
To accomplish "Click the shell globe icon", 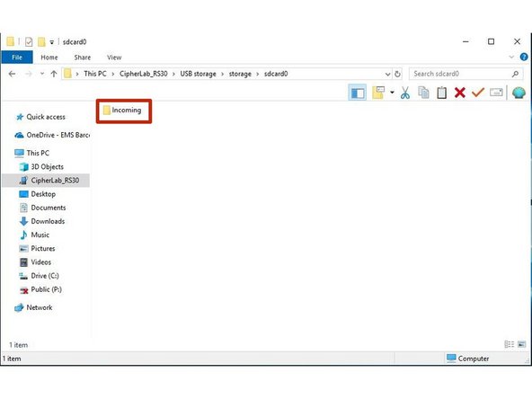I will click(519, 93).
